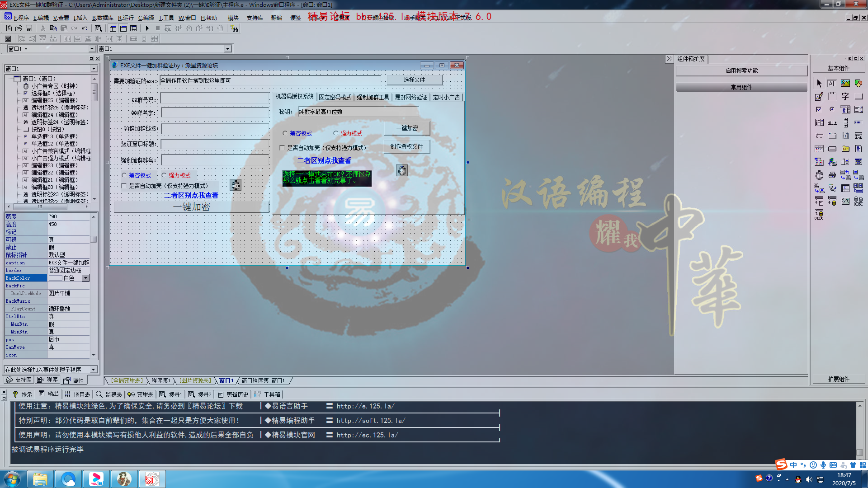Open the 模块 menu

tap(233, 18)
